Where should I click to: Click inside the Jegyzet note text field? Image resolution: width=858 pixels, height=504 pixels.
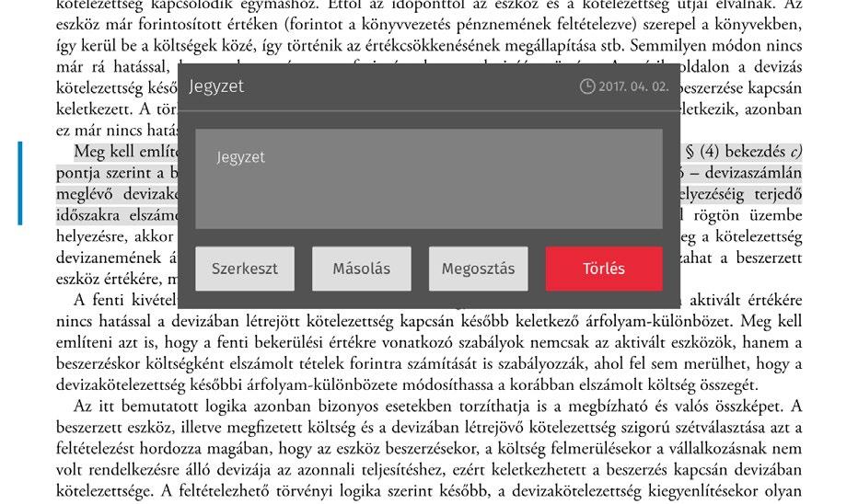(429, 178)
